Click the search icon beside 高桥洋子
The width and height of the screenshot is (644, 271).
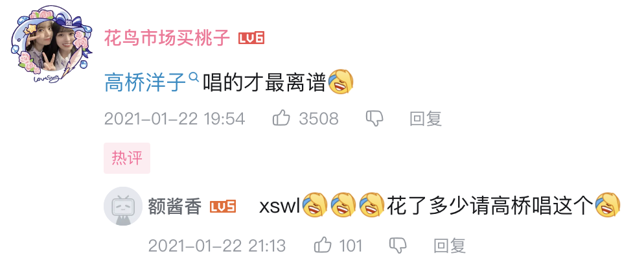(194, 77)
